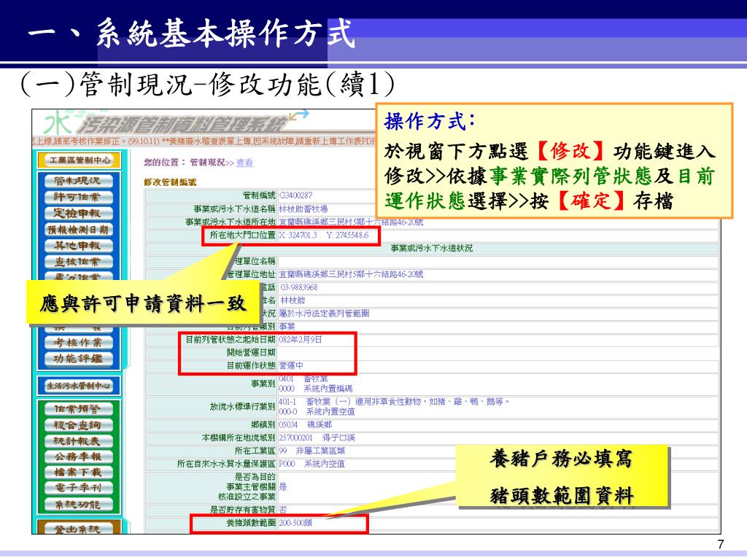Open the 檔案下載 download page
The width and height of the screenshot is (747, 560).
pos(79,472)
